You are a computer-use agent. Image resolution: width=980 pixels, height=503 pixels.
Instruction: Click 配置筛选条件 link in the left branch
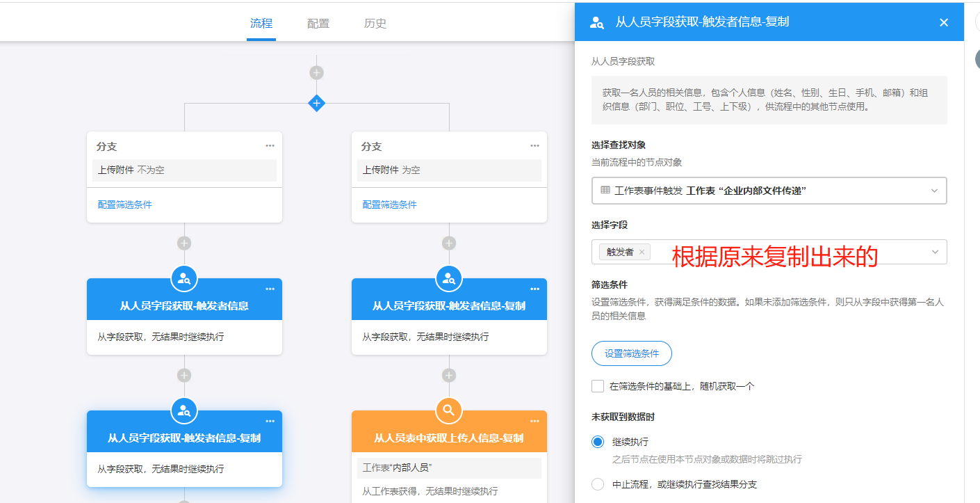pos(125,205)
